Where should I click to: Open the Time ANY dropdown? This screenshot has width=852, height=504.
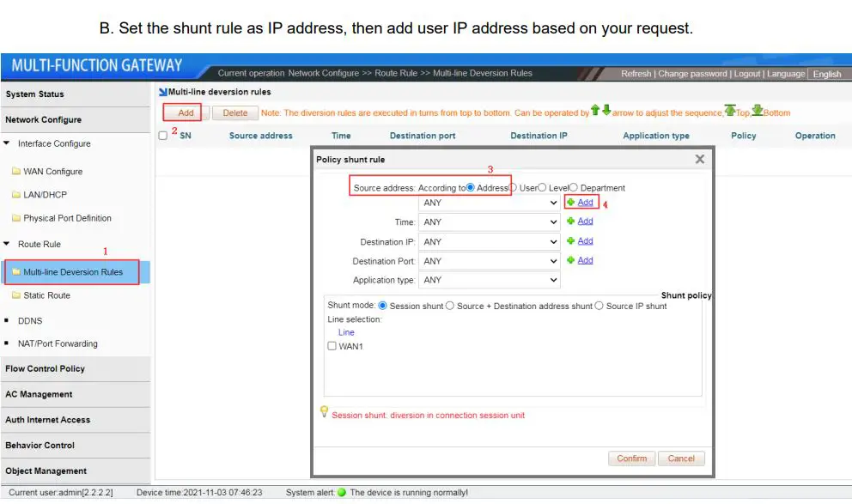point(489,222)
